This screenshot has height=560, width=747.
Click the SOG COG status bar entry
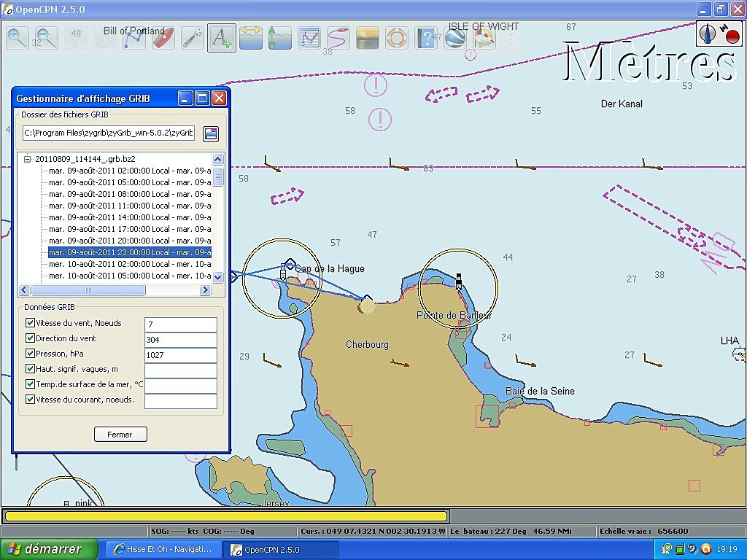(223, 531)
